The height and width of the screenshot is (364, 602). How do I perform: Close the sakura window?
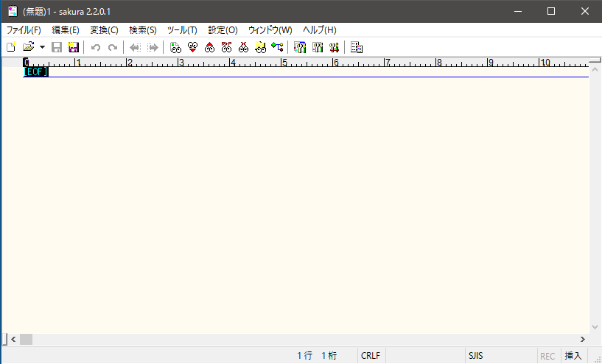tap(585, 11)
